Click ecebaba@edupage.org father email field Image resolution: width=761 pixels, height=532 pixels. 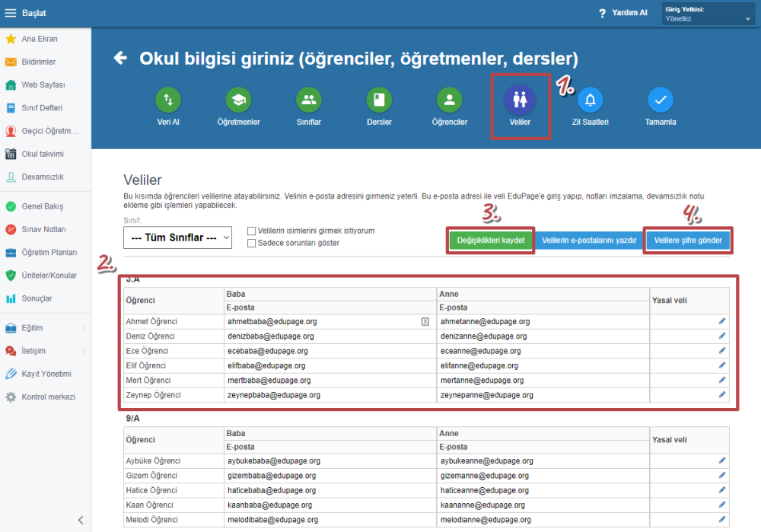coord(330,351)
